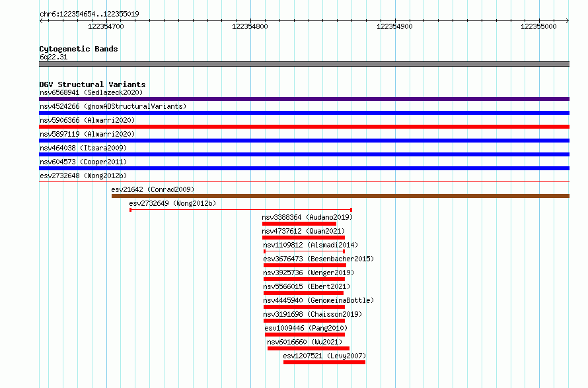Open the nsv5906366 (Almarri2020) label

[87, 120]
